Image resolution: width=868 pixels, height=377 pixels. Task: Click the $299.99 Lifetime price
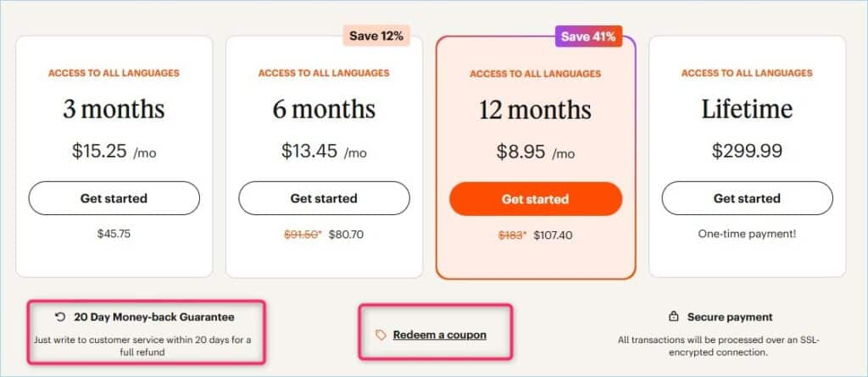coord(747,152)
